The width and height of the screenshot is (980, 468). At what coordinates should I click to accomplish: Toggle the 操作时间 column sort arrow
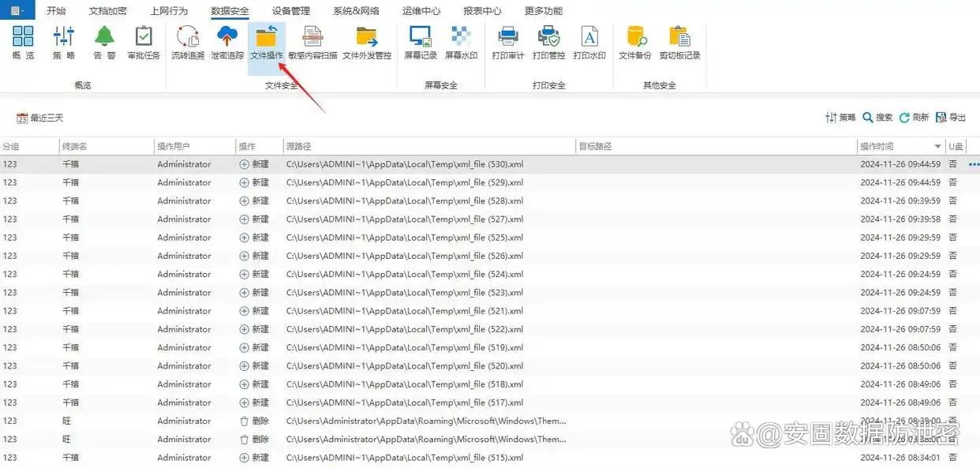[x=938, y=147]
